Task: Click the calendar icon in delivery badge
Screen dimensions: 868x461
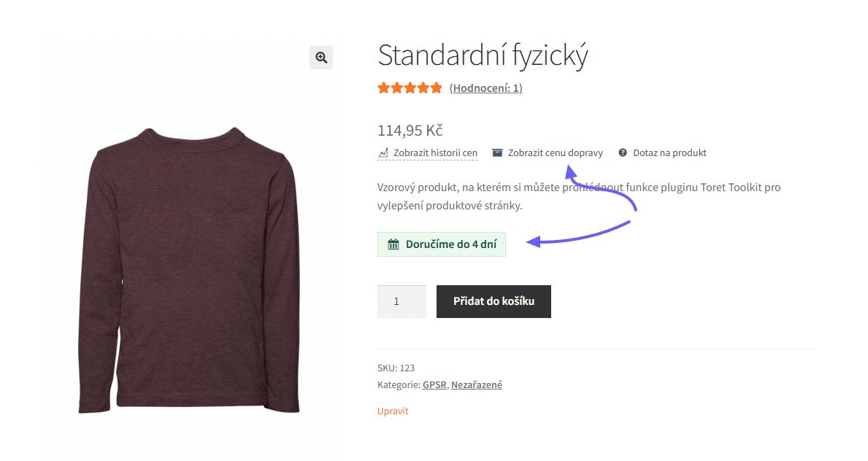Action: pyautogui.click(x=393, y=244)
